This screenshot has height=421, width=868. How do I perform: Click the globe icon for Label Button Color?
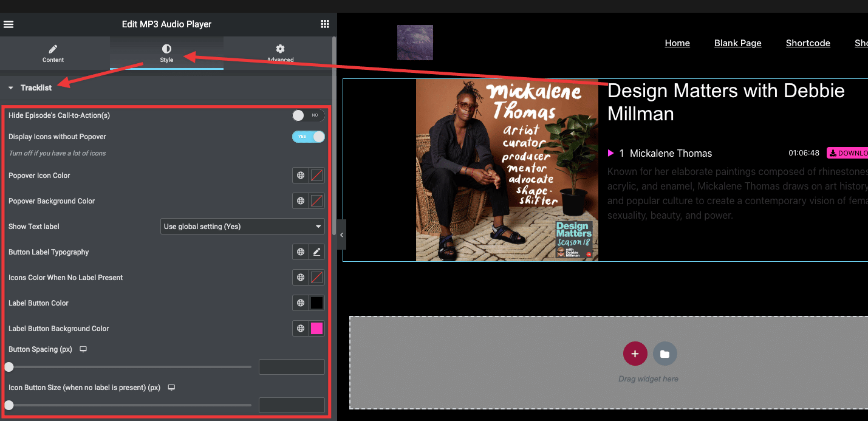click(300, 303)
